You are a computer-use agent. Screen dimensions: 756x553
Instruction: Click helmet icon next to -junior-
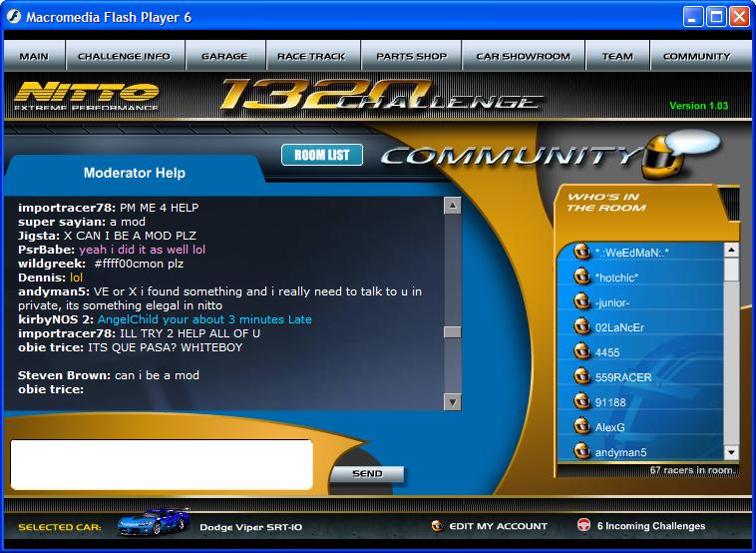[581, 301]
